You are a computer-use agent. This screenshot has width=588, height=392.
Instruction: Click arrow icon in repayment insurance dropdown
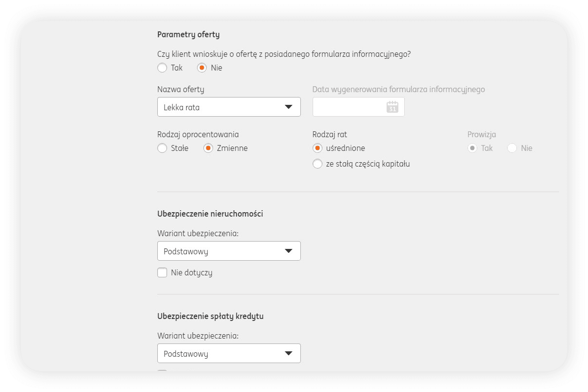(289, 353)
